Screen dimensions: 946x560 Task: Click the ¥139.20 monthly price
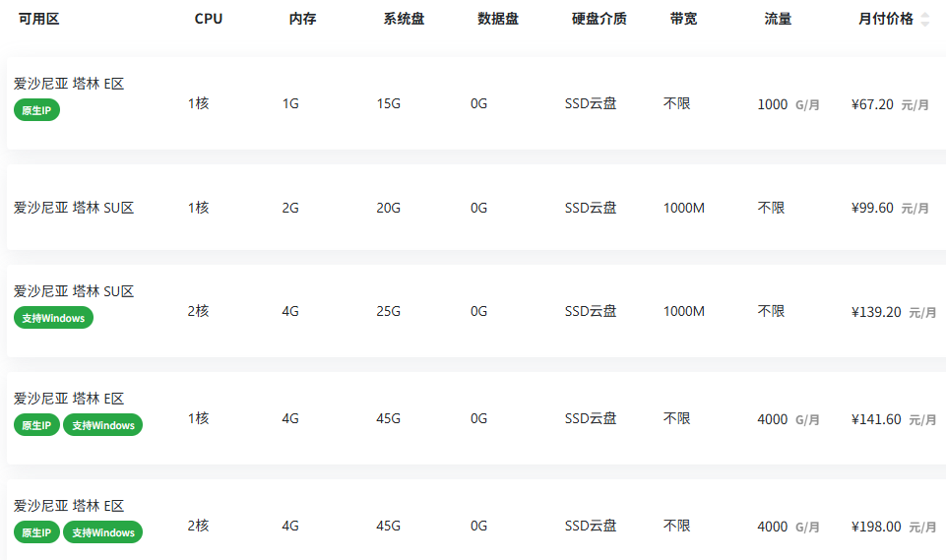click(x=876, y=312)
